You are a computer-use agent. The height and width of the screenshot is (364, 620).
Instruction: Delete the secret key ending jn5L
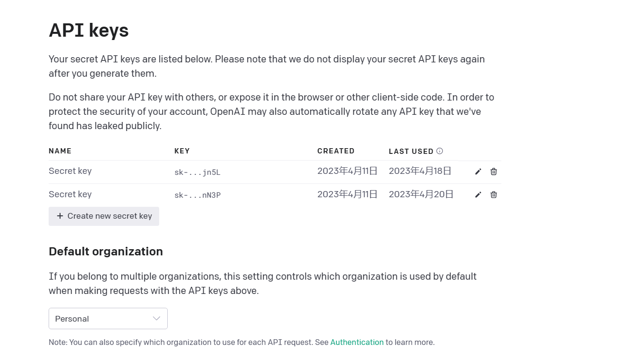494,172
